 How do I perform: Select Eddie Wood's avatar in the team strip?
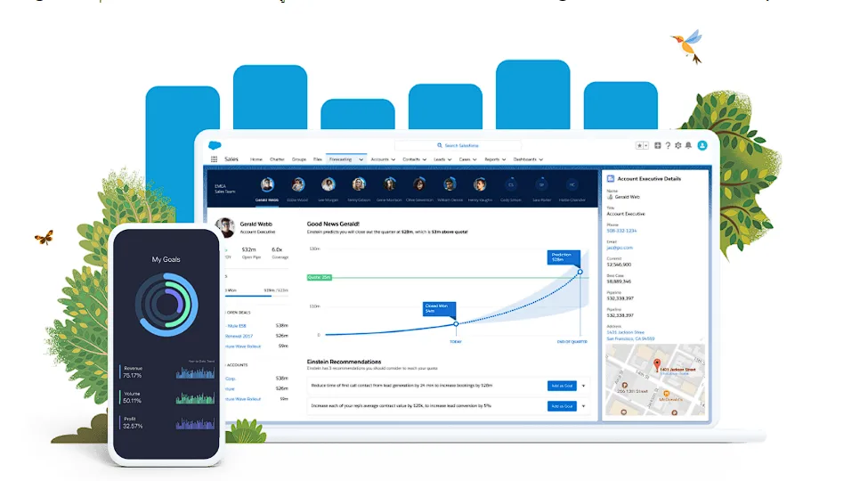click(x=298, y=184)
